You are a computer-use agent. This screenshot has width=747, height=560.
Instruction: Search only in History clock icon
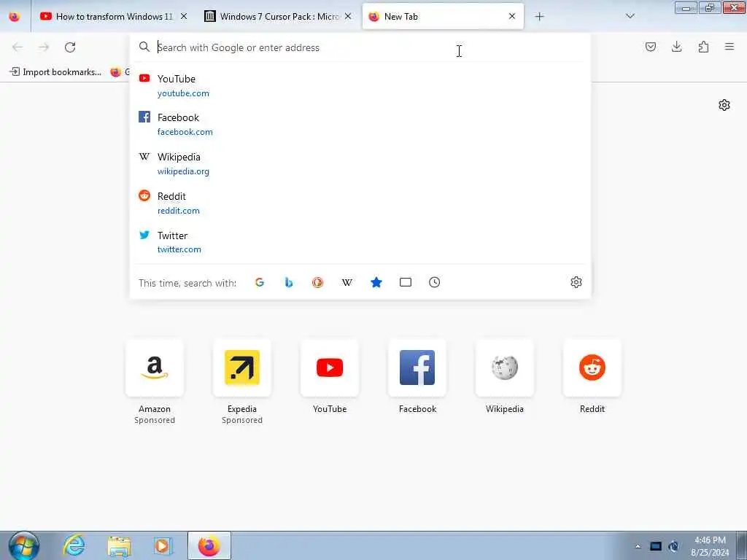[435, 282]
